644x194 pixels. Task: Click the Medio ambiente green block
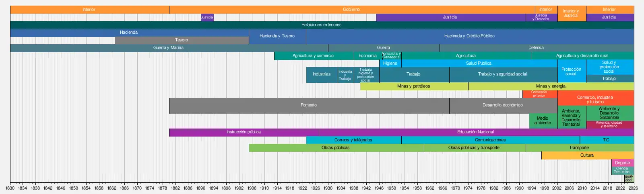543,120
